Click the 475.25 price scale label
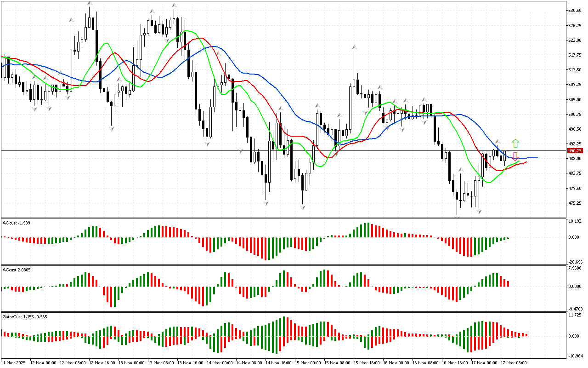Image resolution: width=588 pixels, height=368 pixels. point(575,203)
